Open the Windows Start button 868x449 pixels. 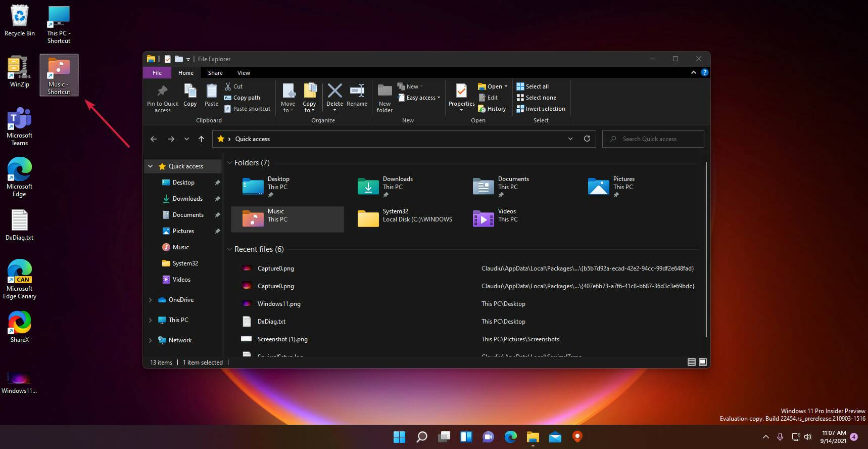pyautogui.click(x=399, y=437)
